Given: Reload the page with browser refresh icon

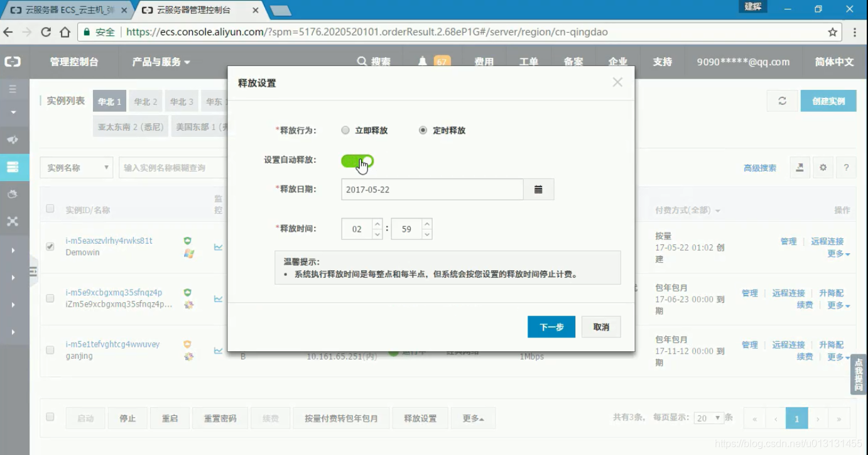Looking at the screenshot, I should point(46,32).
